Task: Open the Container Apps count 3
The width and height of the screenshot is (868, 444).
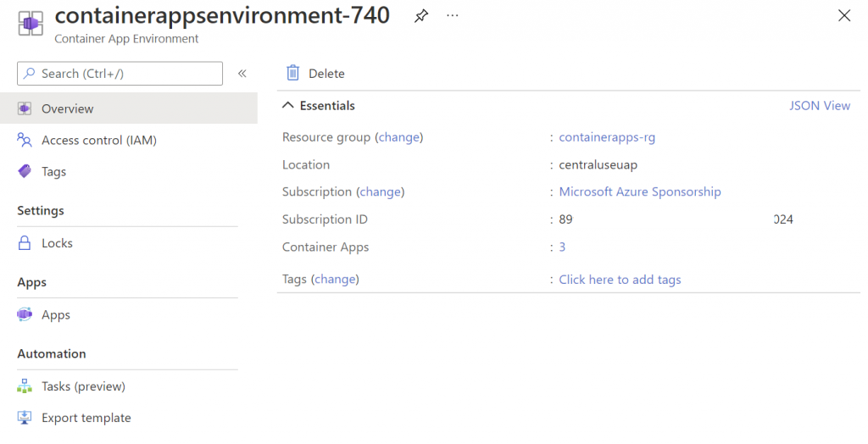Action: (x=562, y=247)
